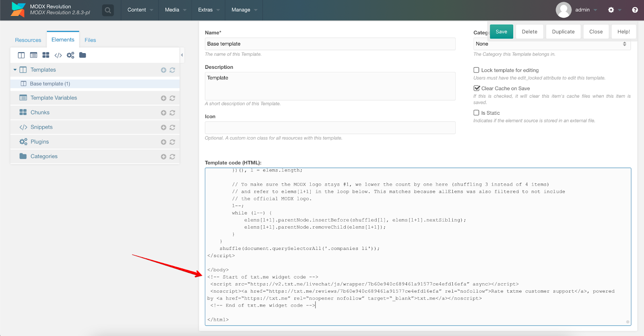644x336 pixels.
Task: Switch to the Resources tab
Action: coord(28,40)
